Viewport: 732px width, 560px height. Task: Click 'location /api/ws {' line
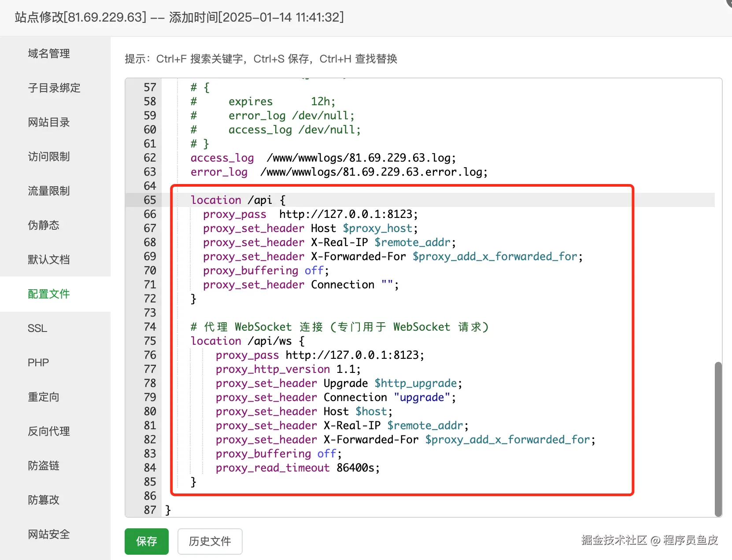coord(248,341)
